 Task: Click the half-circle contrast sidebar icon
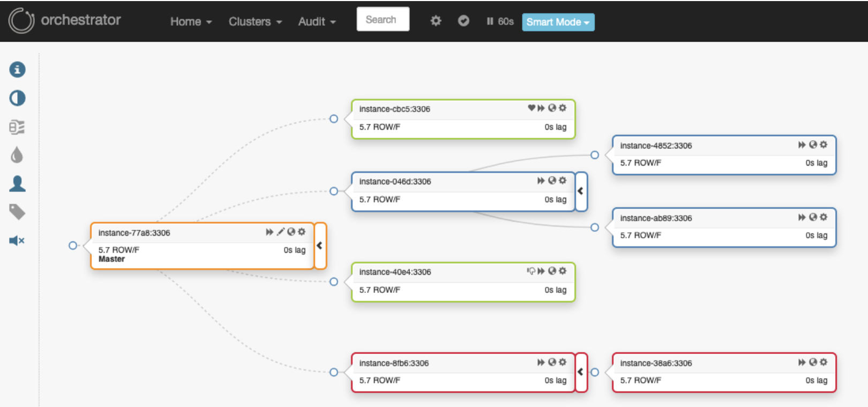click(17, 98)
